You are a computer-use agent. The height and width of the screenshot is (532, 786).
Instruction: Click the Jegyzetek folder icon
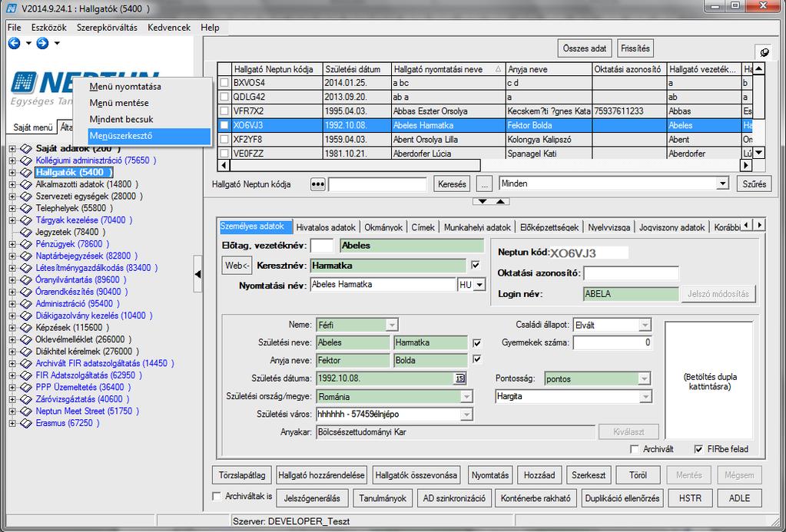26,233
